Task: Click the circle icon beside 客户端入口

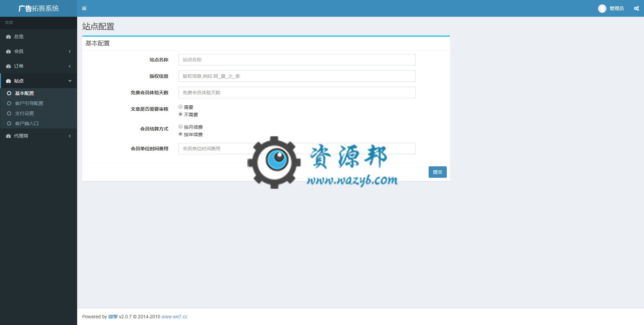Action: pos(9,123)
